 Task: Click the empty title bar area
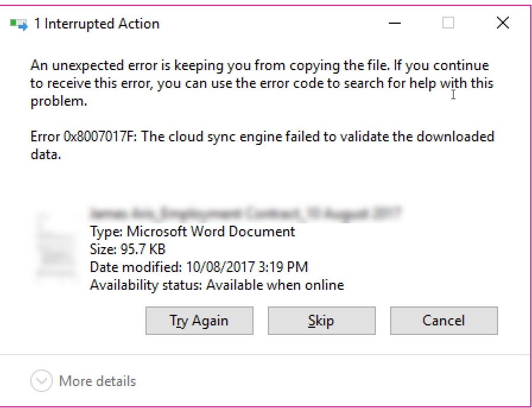267,24
